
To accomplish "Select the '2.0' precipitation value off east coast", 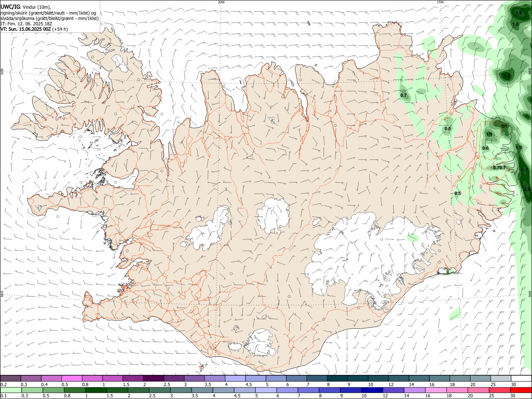I will point(527,189).
